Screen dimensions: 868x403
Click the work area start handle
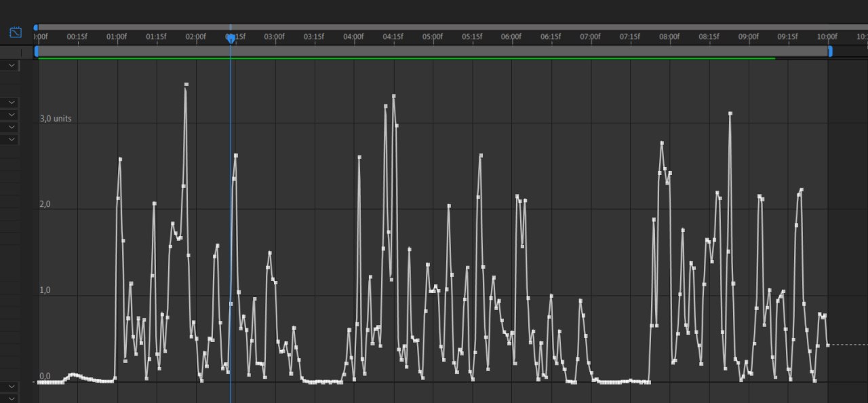37,51
